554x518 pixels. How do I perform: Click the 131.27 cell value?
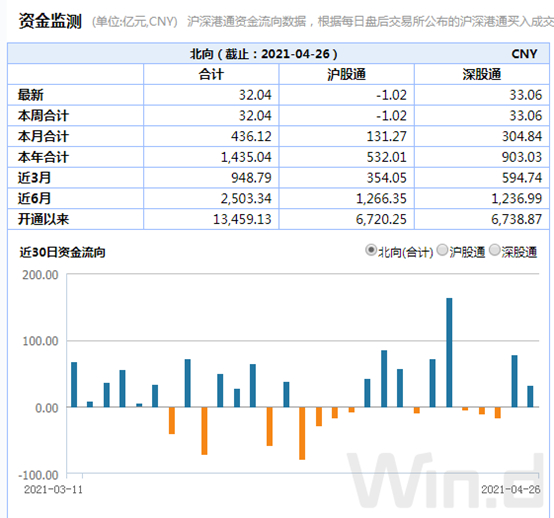387,136
